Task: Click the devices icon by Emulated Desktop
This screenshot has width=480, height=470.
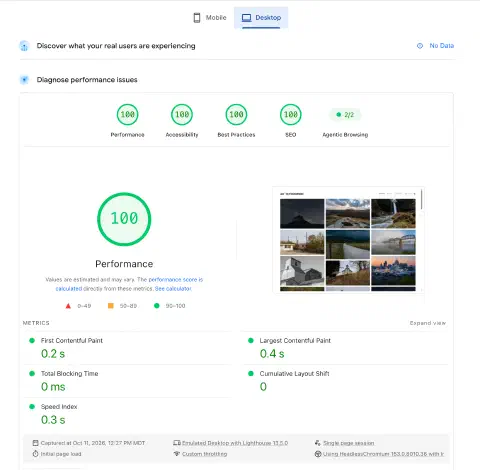Action: tap(177, 443)
